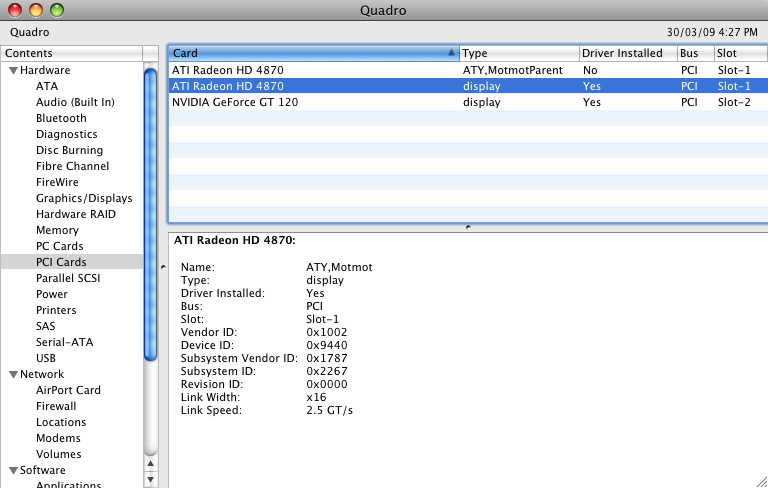Open Fibre Channel information
This screenshot has height=488, width=768.
point(72,166)
